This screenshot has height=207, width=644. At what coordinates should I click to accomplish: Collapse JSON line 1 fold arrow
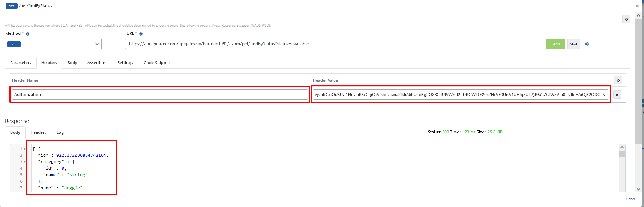tap(25, 149)
